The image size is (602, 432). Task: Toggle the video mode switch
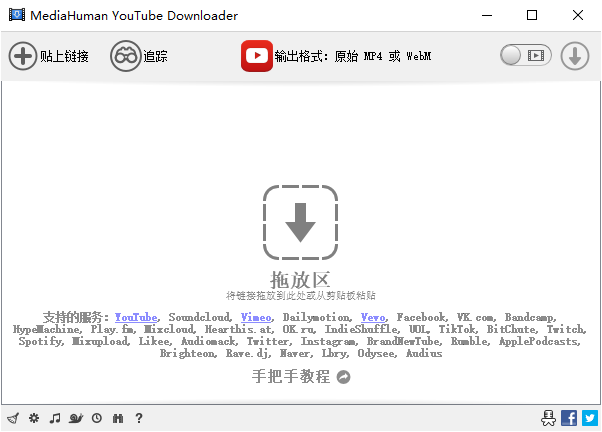point(525,56)
